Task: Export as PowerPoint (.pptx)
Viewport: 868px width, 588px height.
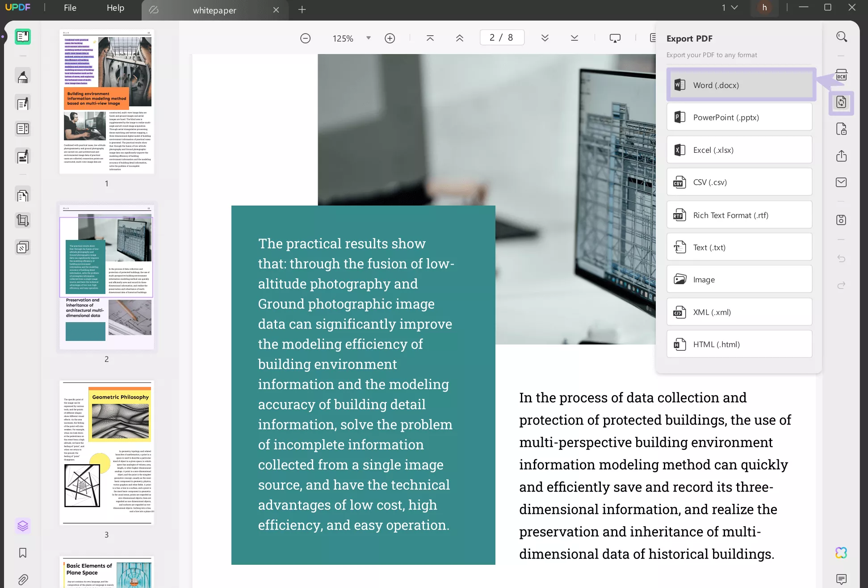Action: (739, 117)
